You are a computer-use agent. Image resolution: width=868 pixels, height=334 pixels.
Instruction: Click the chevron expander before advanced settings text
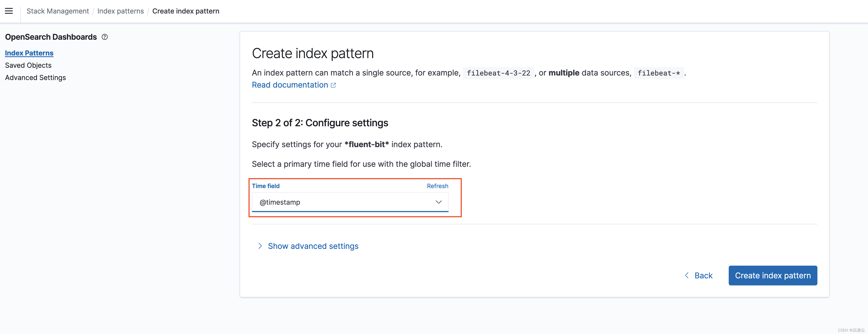(260, 246)
